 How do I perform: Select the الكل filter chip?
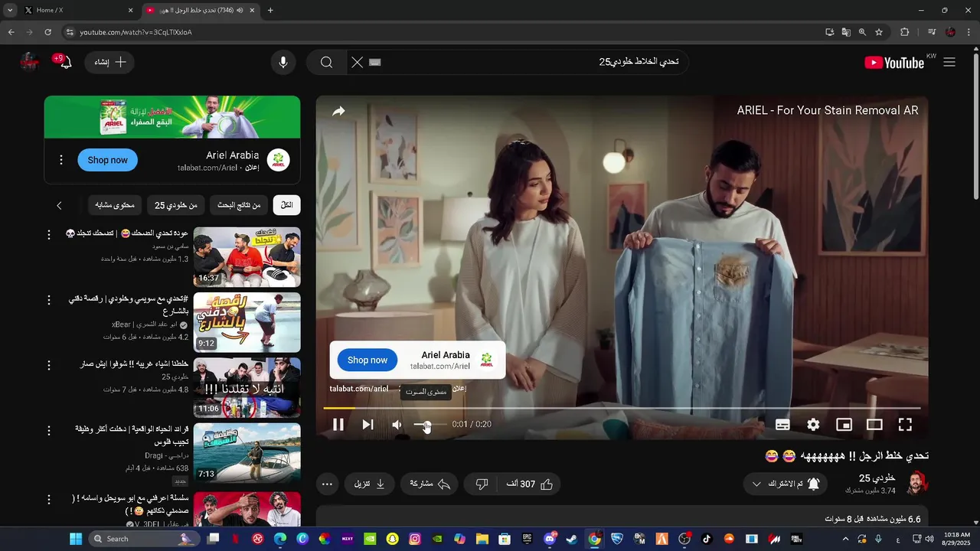pyautogui.click(x=287, y=205)
